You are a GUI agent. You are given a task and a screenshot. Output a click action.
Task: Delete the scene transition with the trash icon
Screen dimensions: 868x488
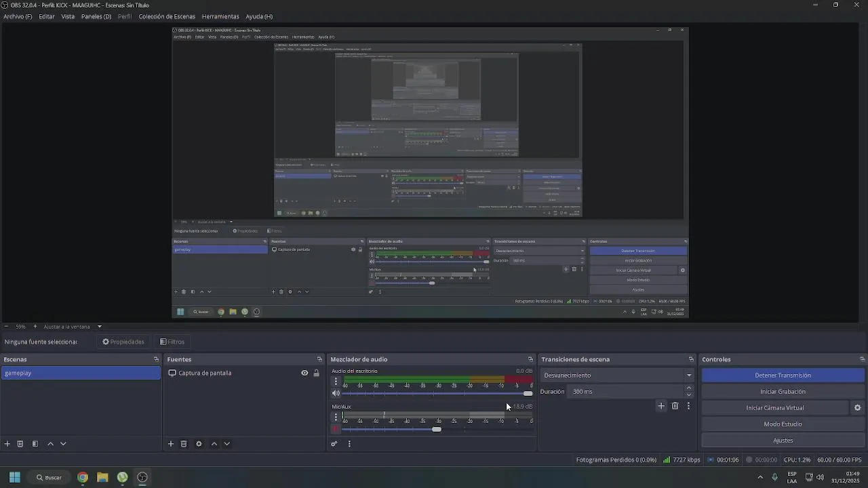pyautogui.click(x=675, y=406)
